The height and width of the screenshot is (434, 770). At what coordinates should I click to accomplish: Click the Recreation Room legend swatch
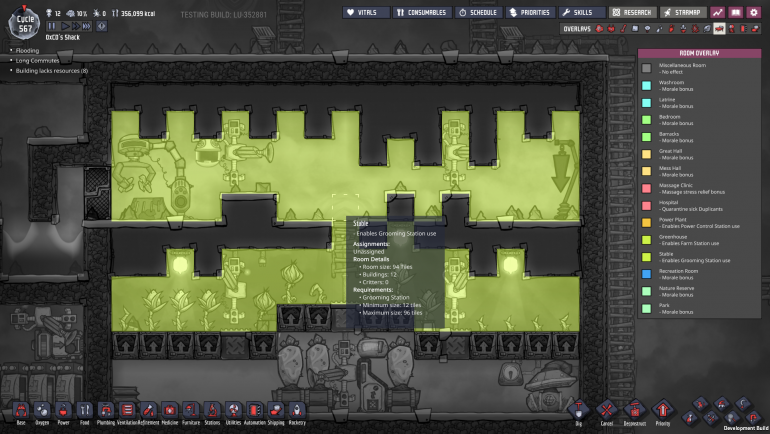(647, 274)
